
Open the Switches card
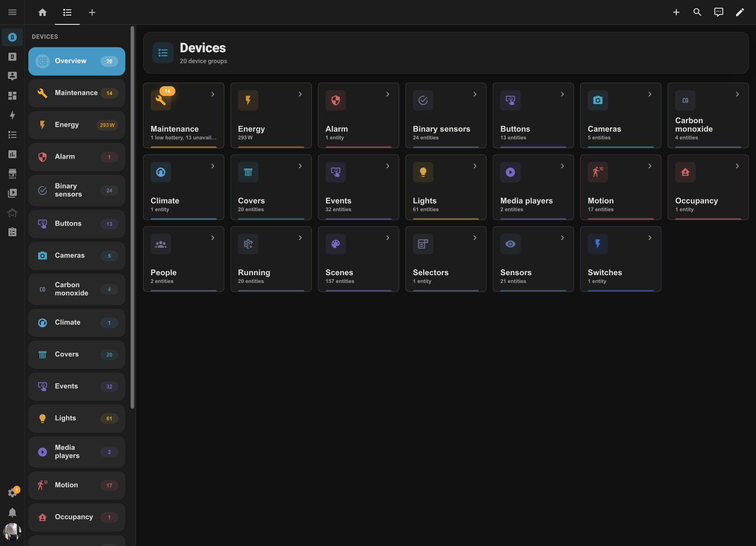pyautogui.click(x=620, y=259)
